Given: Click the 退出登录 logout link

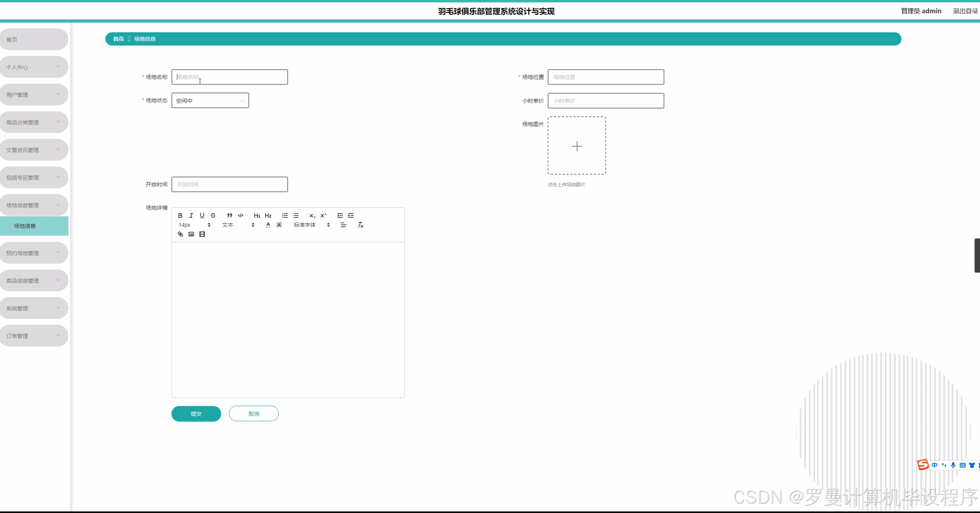Looking at the screenshot, I should pyautogui.click(x=965, y=11).
